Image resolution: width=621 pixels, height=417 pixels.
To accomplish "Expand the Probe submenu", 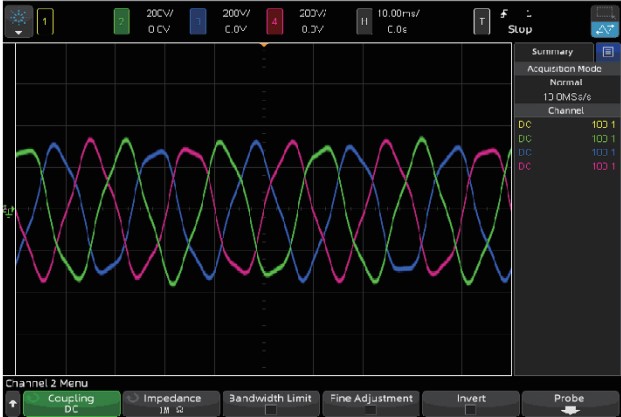I will [569, 403].
